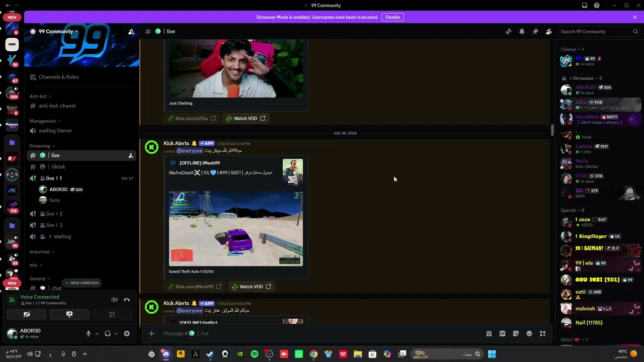Open headphone output options dropdown
Viewport: 644px width, 362px height.
[x=116, y=333]
